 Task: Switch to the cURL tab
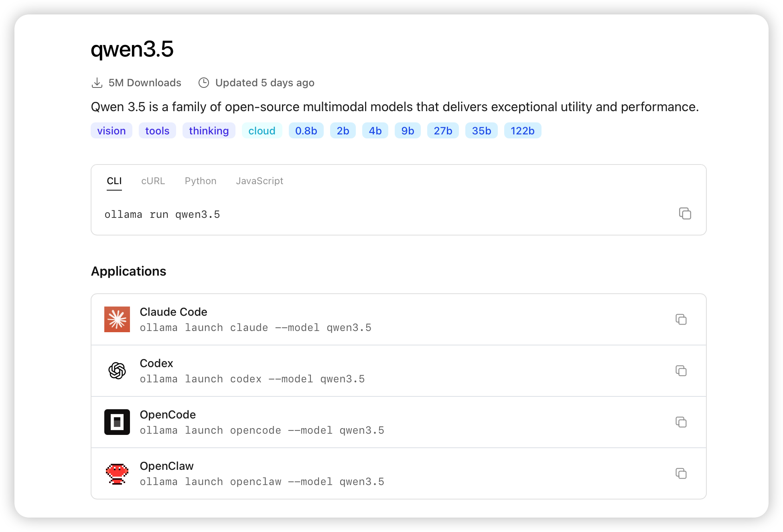pyautogui.click(x=153, y=181)
